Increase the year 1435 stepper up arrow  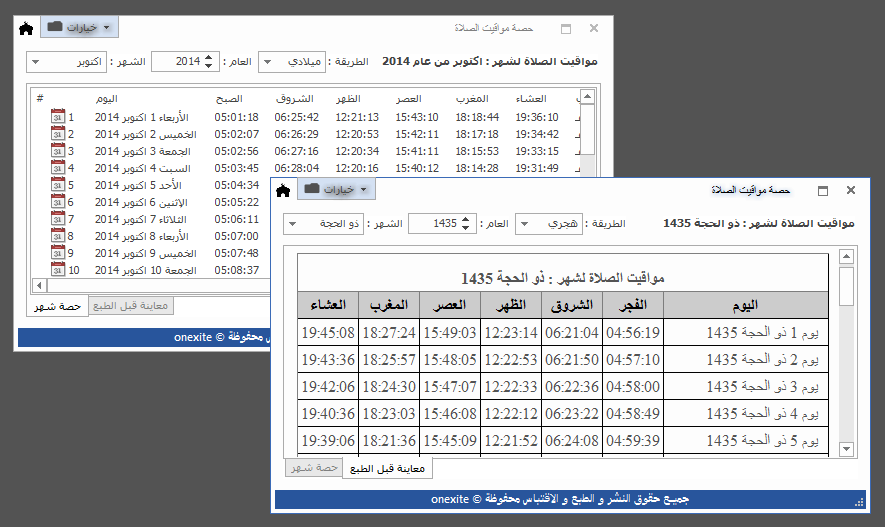pyautogui.click(x=466, y=219)
